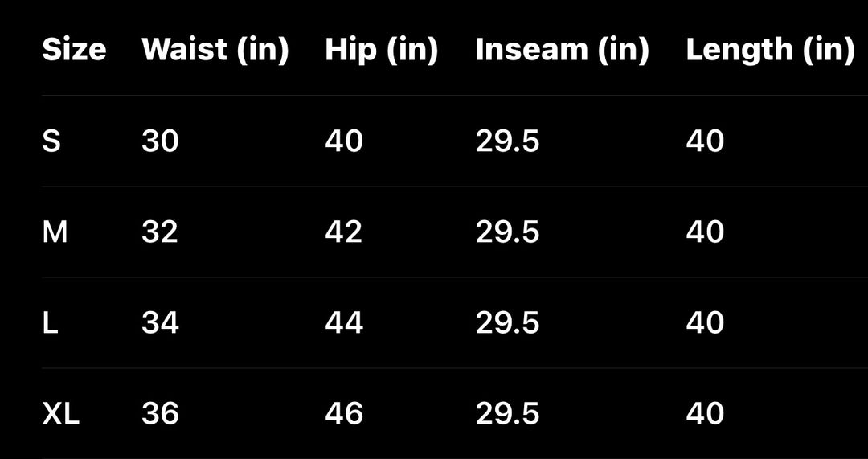
Task: Select the S size row label
Action: point(51,141)
